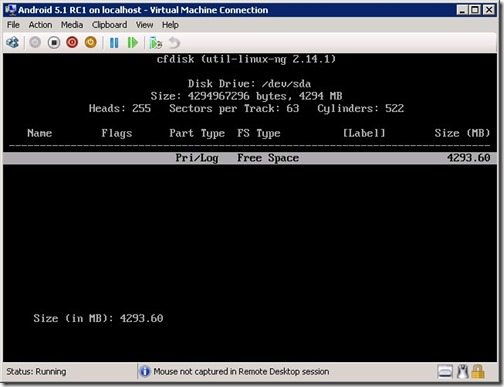Open the Help menu
The width and height of the screenshot is (504, 387).
(x=170, y=25)
